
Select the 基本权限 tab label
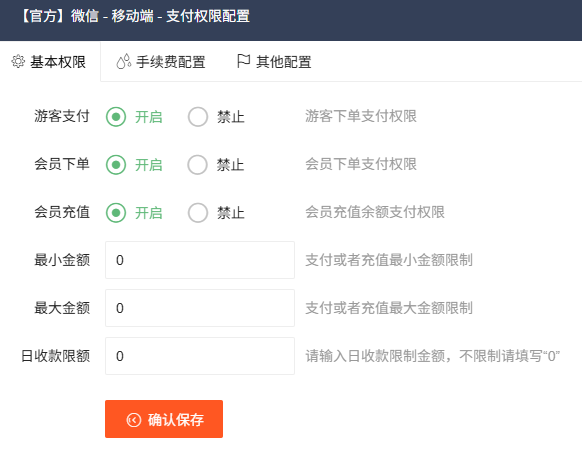[58, 62]
